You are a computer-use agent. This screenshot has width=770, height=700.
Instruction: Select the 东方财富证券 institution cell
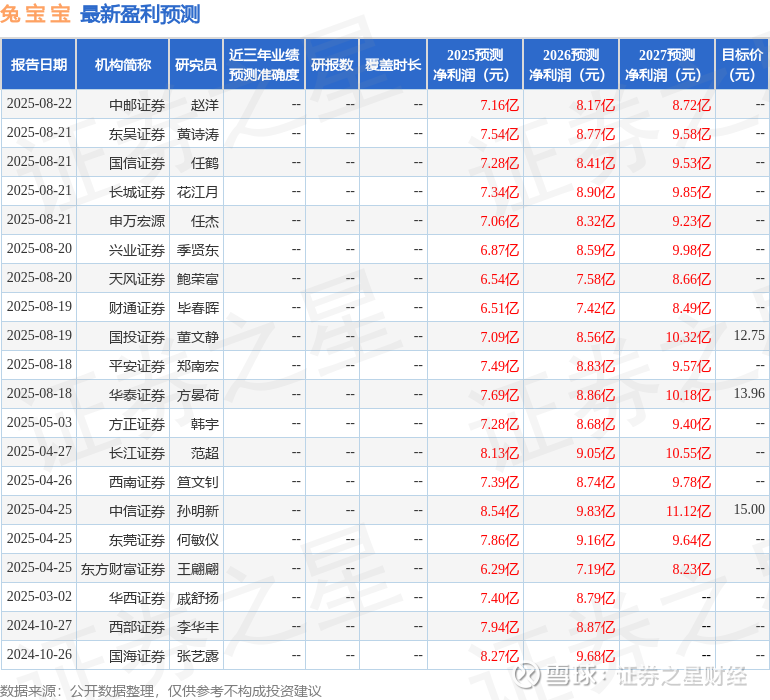click(123, 569)
